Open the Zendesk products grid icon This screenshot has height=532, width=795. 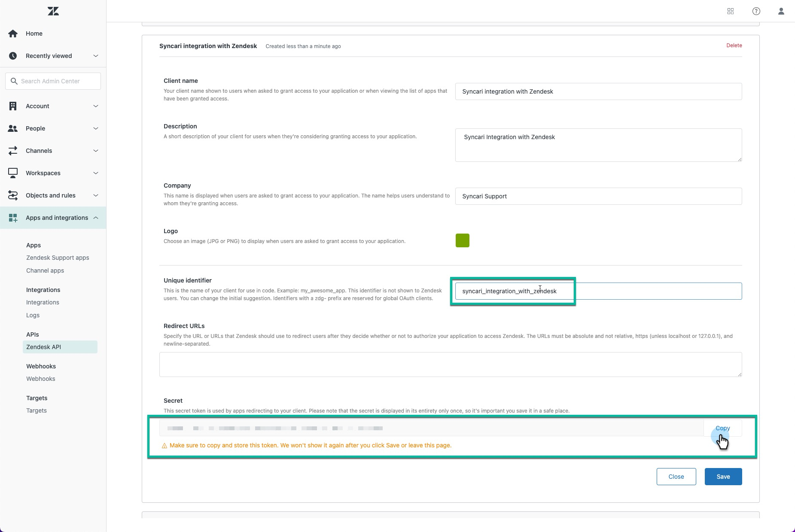tap(731, 11)
